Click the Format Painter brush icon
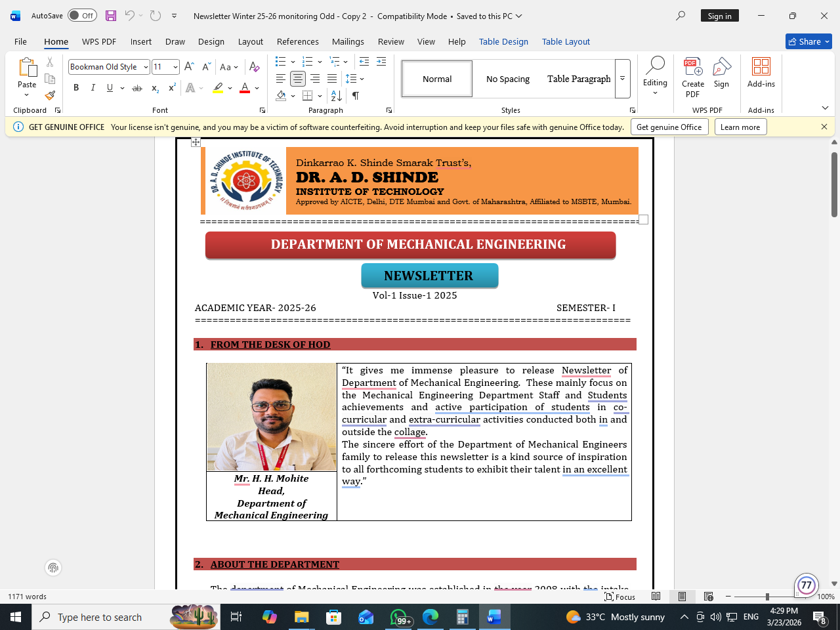Screen dimensions: 840x630 coord(50,95)
